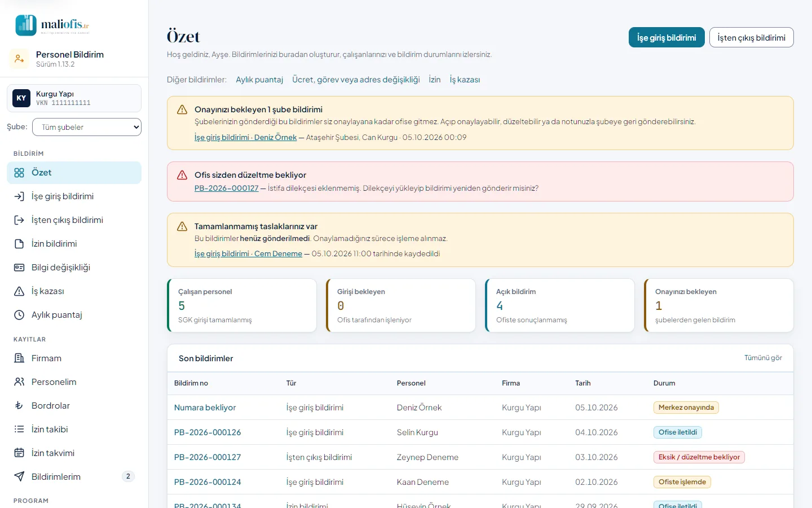812x508 pixels.
Task: Open Özet via its grid icon
Action: click(19, 173)
